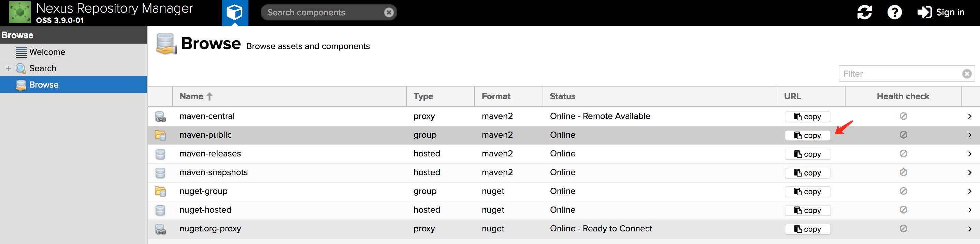This screenshot has height=244, width=980.
Task: Copy URL of maven-central
Action: (807, 117)
